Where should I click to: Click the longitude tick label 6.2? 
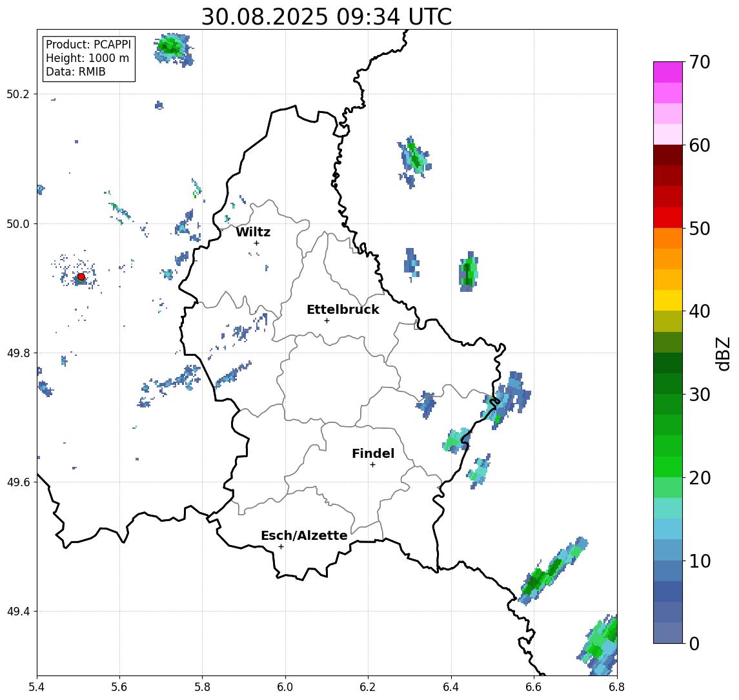tap(368, 687)
